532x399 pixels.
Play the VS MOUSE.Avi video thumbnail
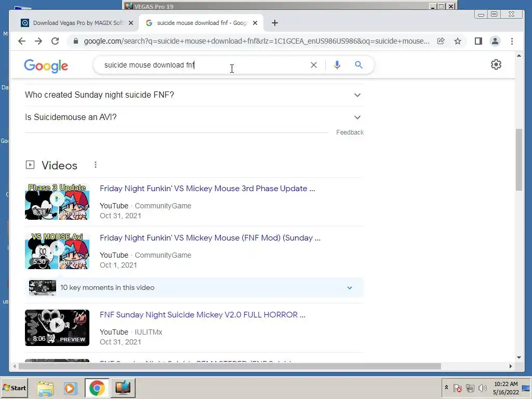[x=57, y=251]
